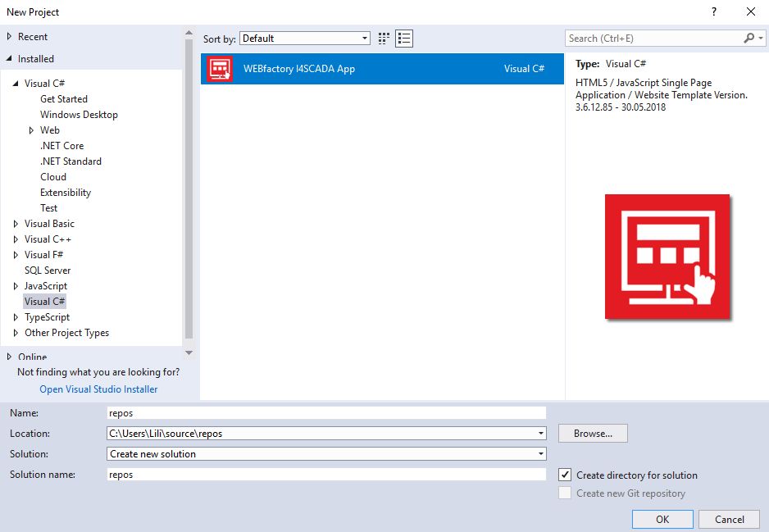The width and height of the screenshot is (769, 532).
Task: Collapse the Installed section
Action: (9, 58)
